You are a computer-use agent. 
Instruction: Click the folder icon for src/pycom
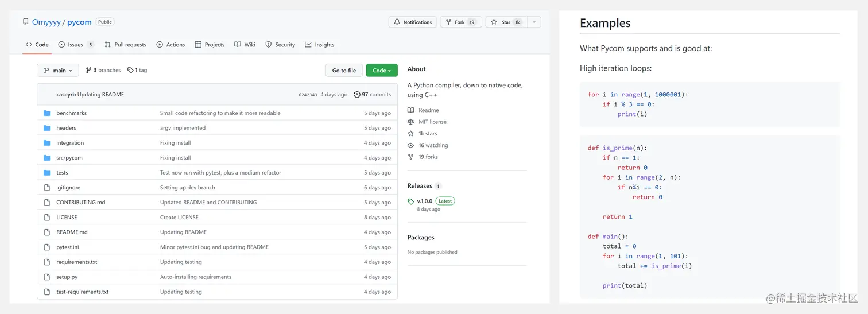47,158
